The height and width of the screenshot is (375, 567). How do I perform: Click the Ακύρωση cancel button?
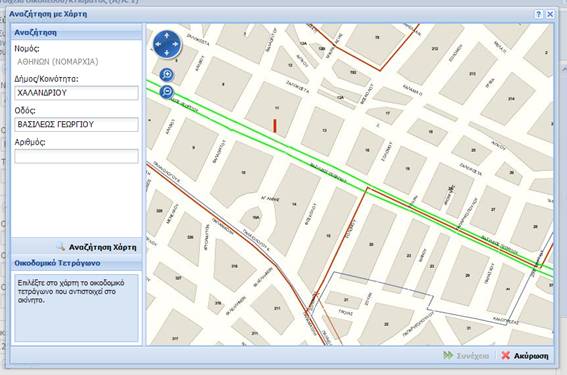point(525,356)
